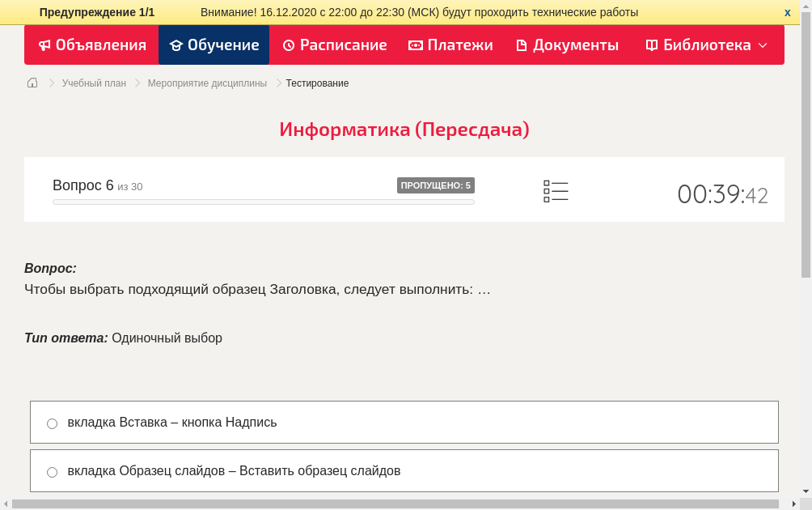812x510 pixels.
Task: Go to home via house breadcrumb icon
Action: (x=32, y=83)
